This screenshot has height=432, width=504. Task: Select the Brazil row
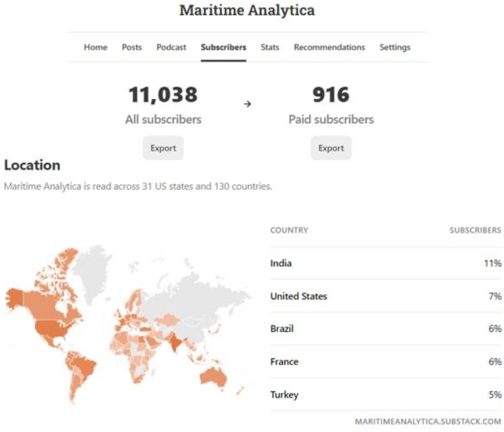tap(386, 328)
